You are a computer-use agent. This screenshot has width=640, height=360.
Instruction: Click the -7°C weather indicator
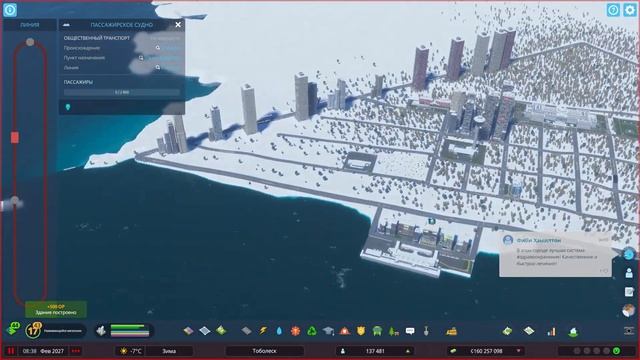tap(131, 351)
